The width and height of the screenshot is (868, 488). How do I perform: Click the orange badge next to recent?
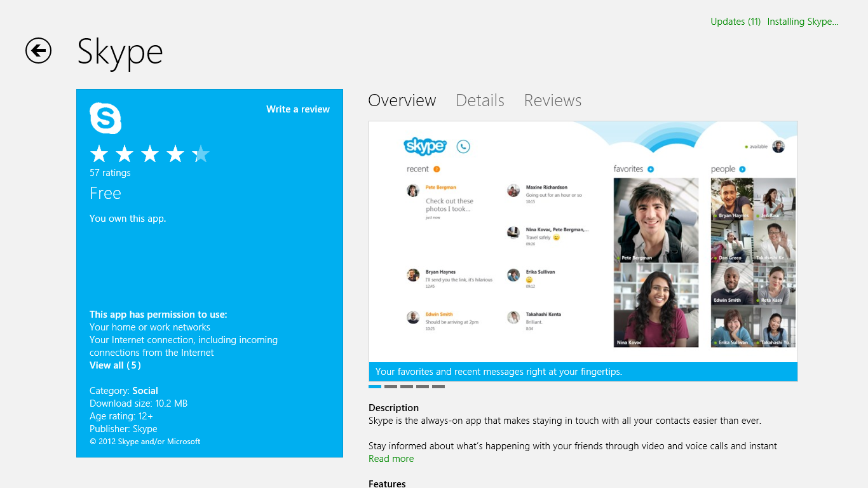[x=437, y=169]
